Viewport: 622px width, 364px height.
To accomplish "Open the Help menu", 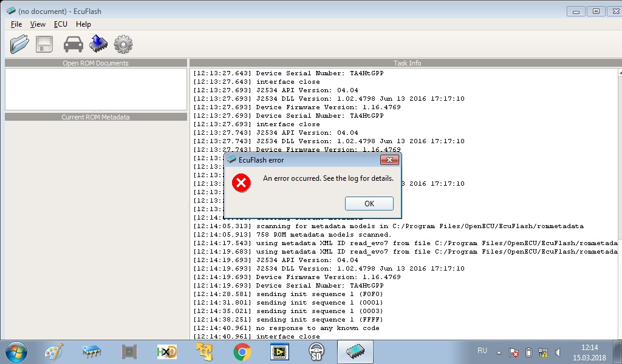I will [83, 24].
